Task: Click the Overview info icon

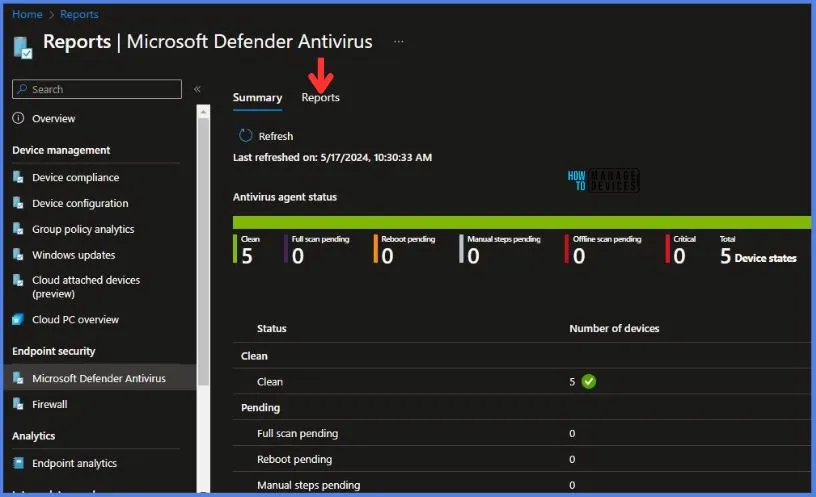Action: coord(18,118)
